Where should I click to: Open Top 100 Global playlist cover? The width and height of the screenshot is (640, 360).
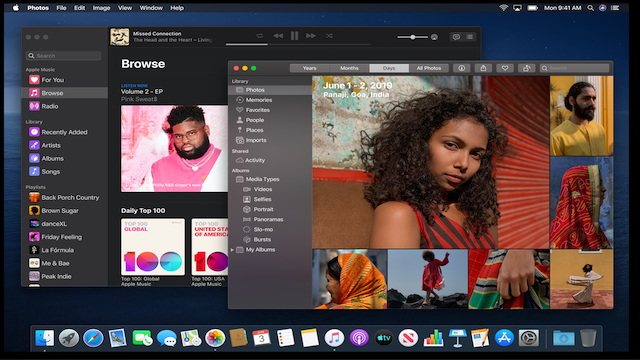[153, 247]
